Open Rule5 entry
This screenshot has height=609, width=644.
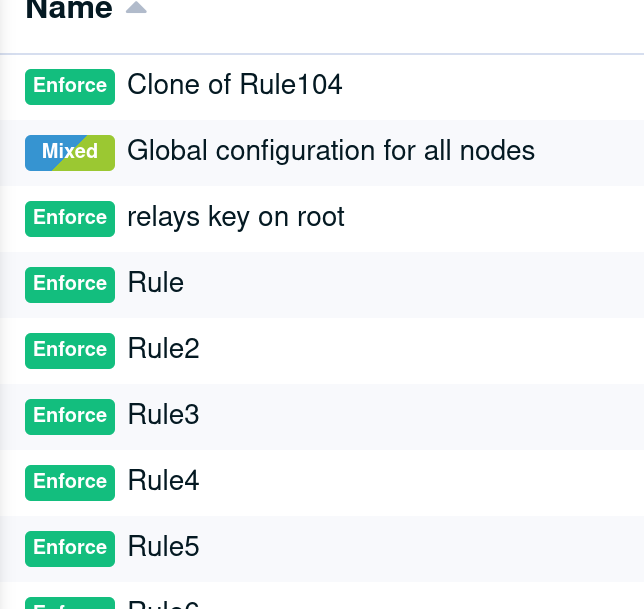[x=163, y=547]
